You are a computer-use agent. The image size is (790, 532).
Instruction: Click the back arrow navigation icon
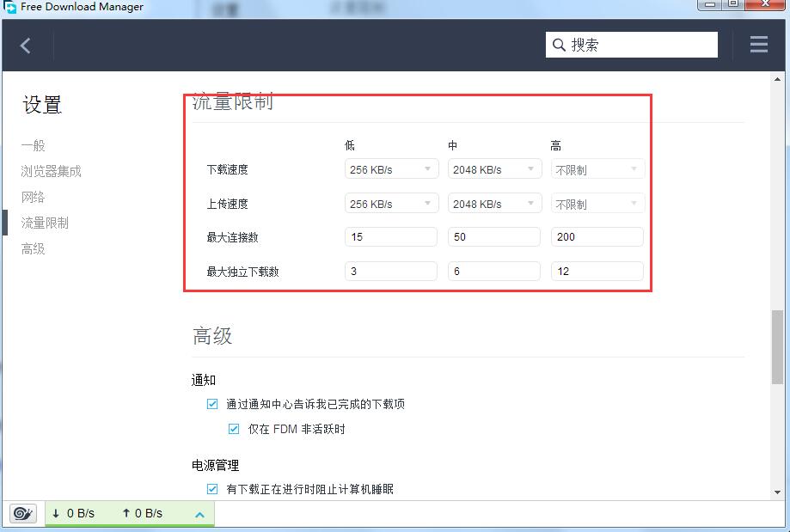point(23,45)
